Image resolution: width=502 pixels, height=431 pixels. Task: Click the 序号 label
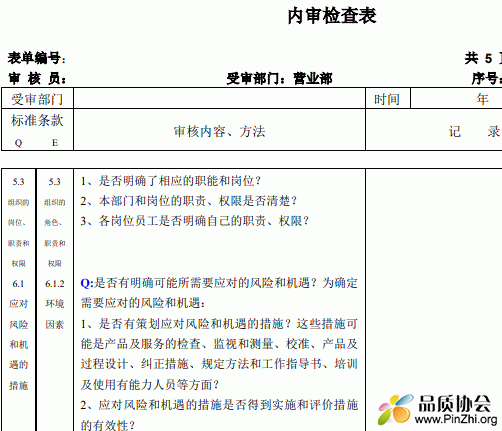coord(487,79)
